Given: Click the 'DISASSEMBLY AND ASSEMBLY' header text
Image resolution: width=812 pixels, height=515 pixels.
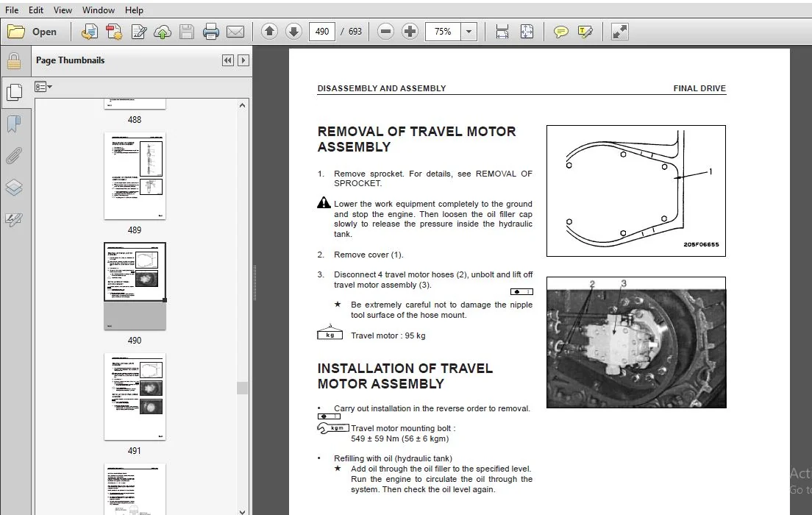Looking at the screenshot, I should pyautogui.click(x=382, y=88).
